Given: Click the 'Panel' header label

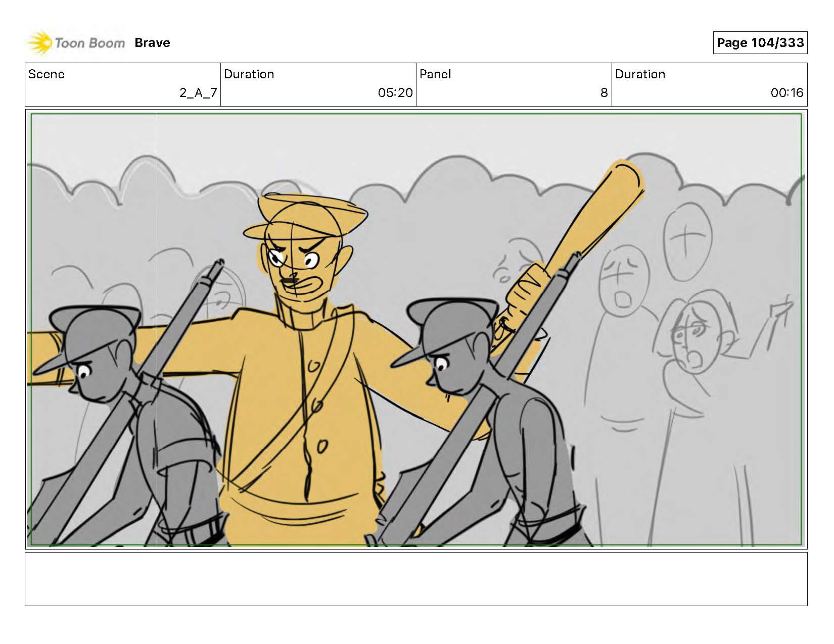Looking at the screenshot, I should point(435,74).
